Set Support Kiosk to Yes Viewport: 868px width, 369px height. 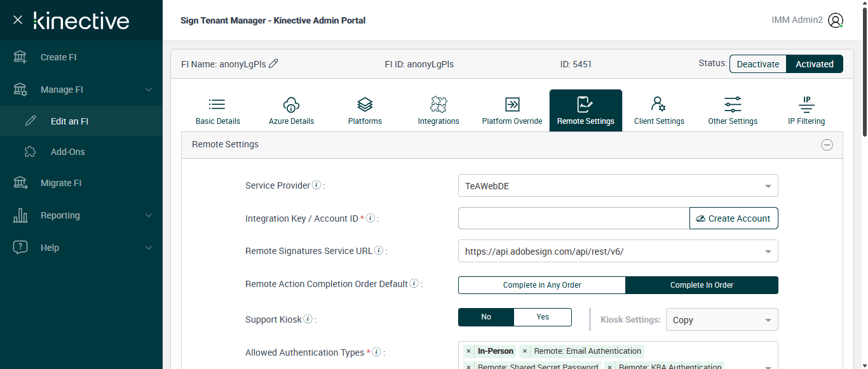coord(543,317)
